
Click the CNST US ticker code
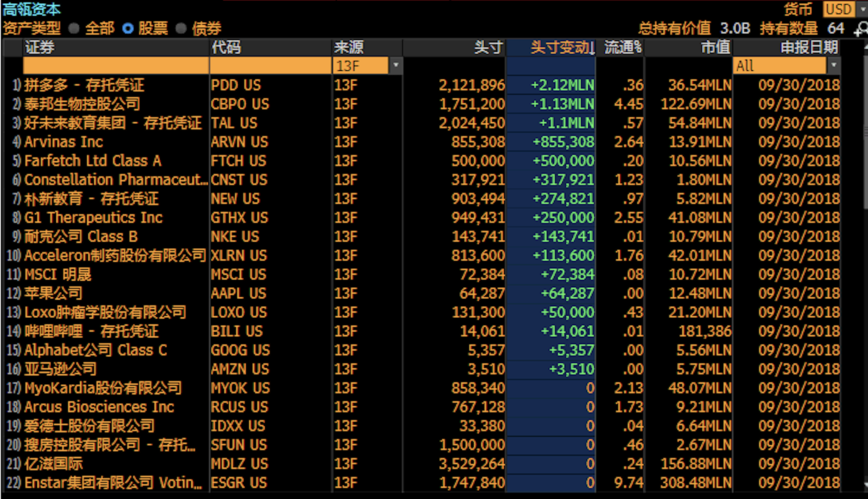[239, 180]
